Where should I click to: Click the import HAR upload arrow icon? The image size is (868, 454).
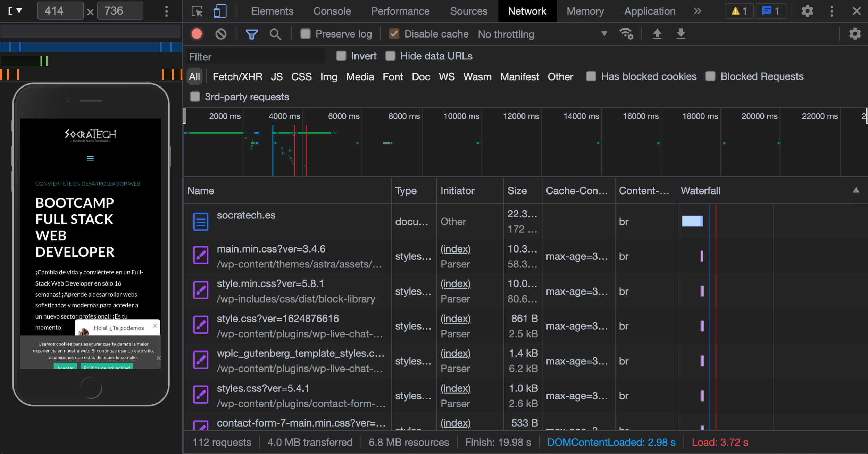(657, 34)
